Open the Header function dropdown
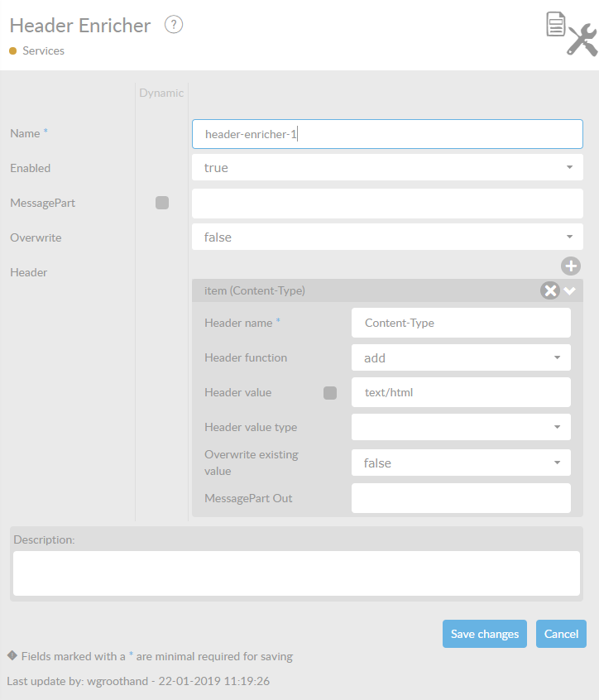 click(461, 358)
